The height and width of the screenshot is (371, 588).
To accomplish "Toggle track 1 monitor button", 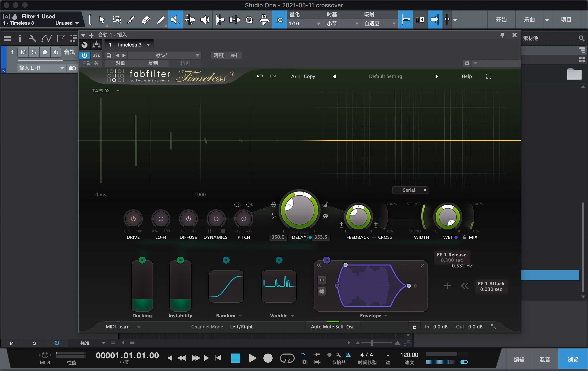I will (56, 52).
